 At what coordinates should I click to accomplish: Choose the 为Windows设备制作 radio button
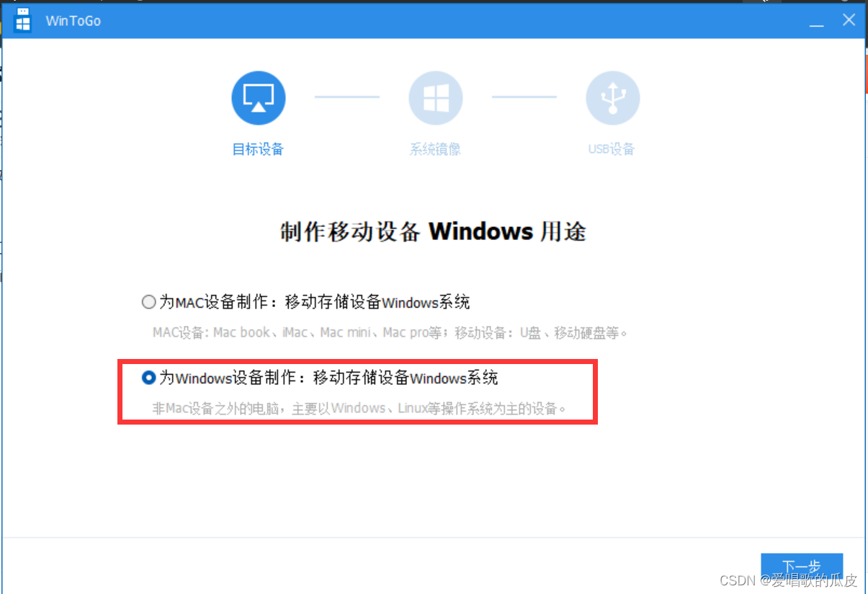[148, 377]
